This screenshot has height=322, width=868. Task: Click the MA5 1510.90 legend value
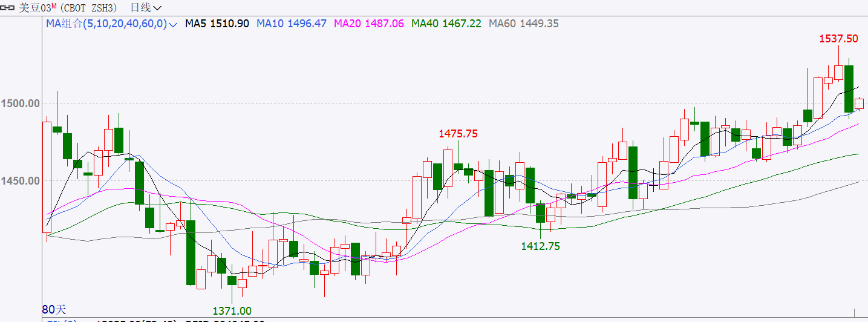[217, 24]
